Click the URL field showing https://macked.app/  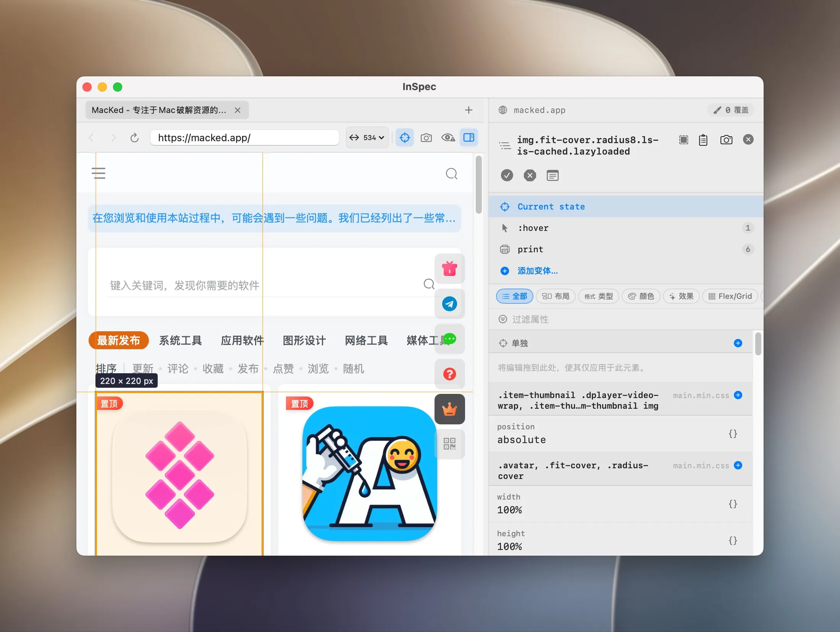click(244, 137)
